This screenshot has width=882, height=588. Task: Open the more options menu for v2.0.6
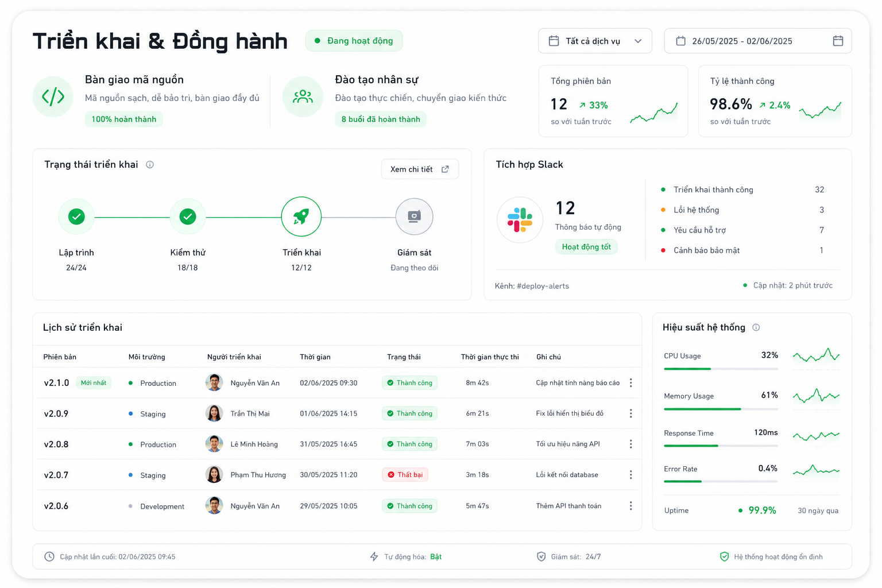[630, 506]
